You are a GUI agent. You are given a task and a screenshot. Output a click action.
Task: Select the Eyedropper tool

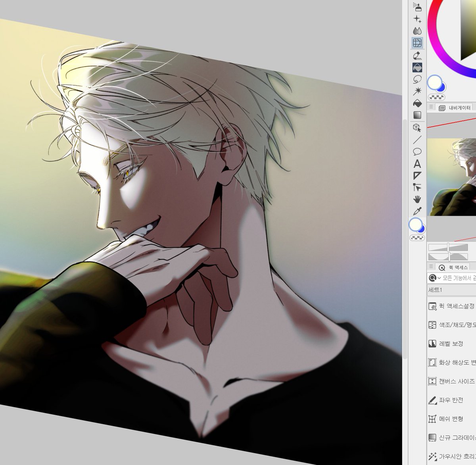pyautogui.click(x=417, y=211)
